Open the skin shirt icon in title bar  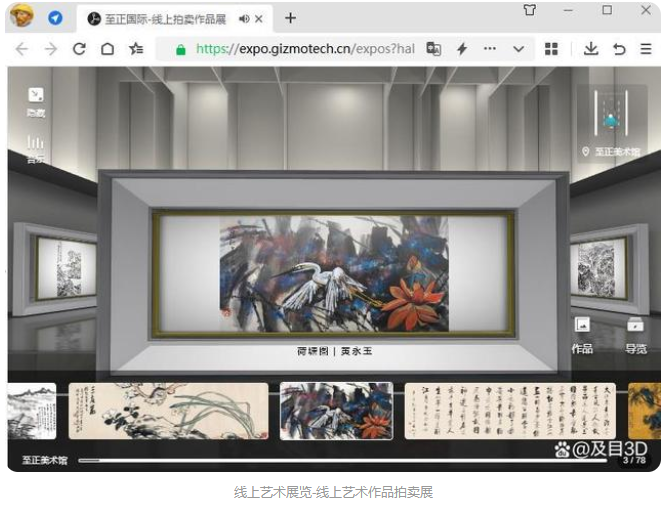tap(530, 10)
